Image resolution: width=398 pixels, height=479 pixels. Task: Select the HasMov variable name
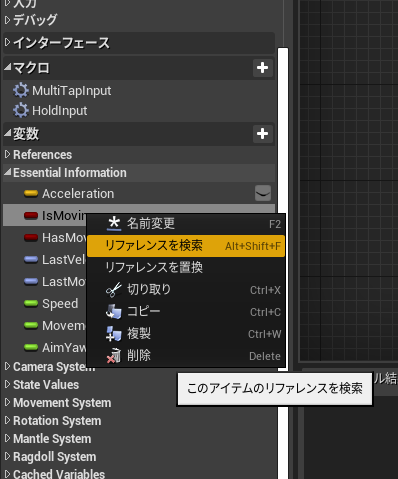[64, 238]
